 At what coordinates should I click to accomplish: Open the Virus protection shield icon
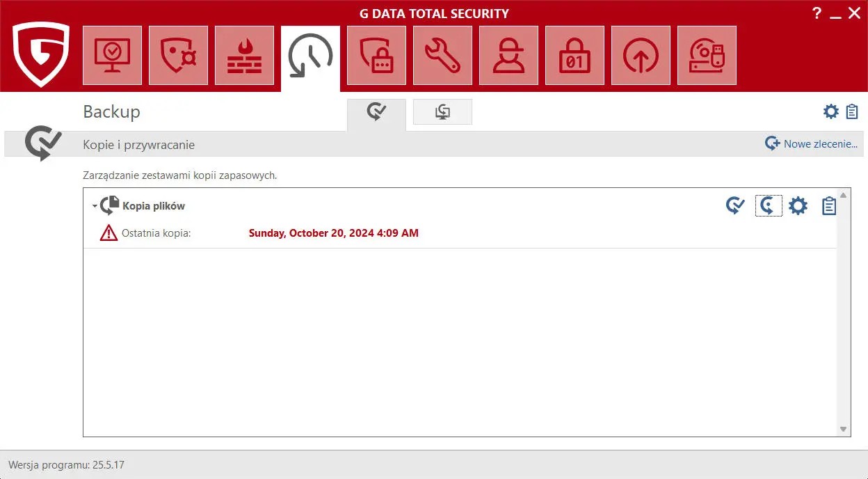[x=178, y=56]
